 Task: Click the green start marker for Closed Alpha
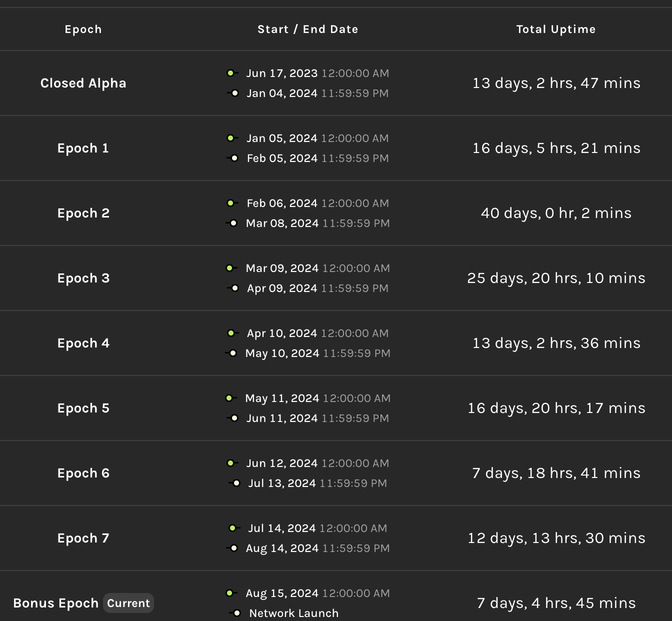(x=230, y=73)
